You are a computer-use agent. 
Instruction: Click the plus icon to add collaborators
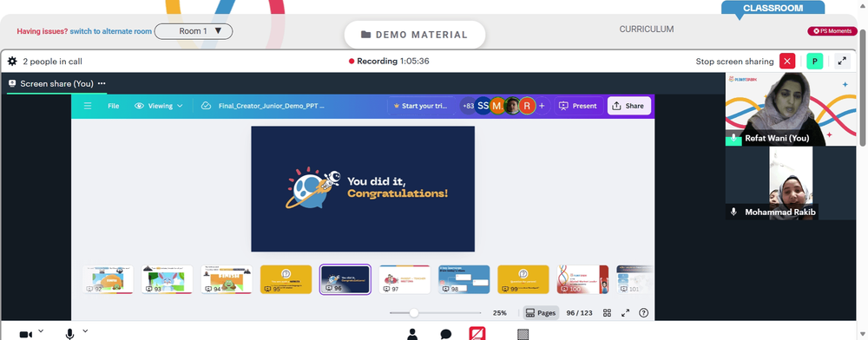click(542, 106)
